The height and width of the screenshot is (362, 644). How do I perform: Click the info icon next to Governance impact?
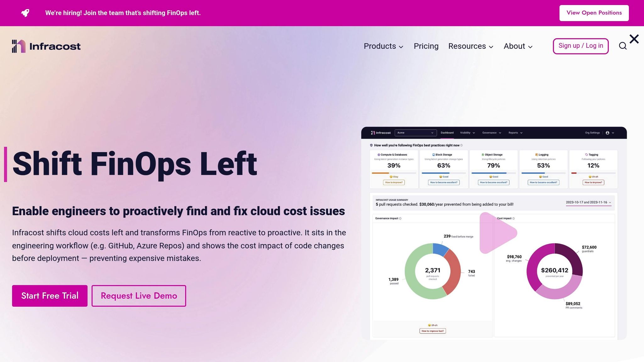400,218
